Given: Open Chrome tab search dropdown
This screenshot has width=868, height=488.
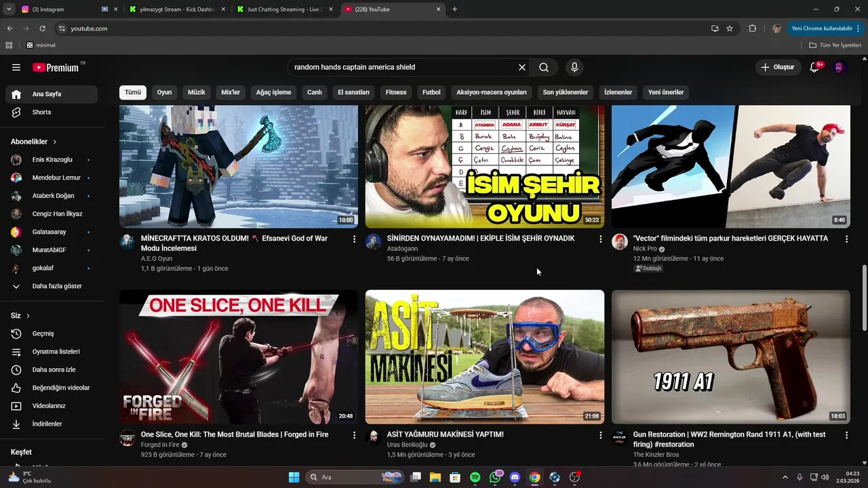Looking at the screenshot, I should pyautogui.click(x=9, y=9).
